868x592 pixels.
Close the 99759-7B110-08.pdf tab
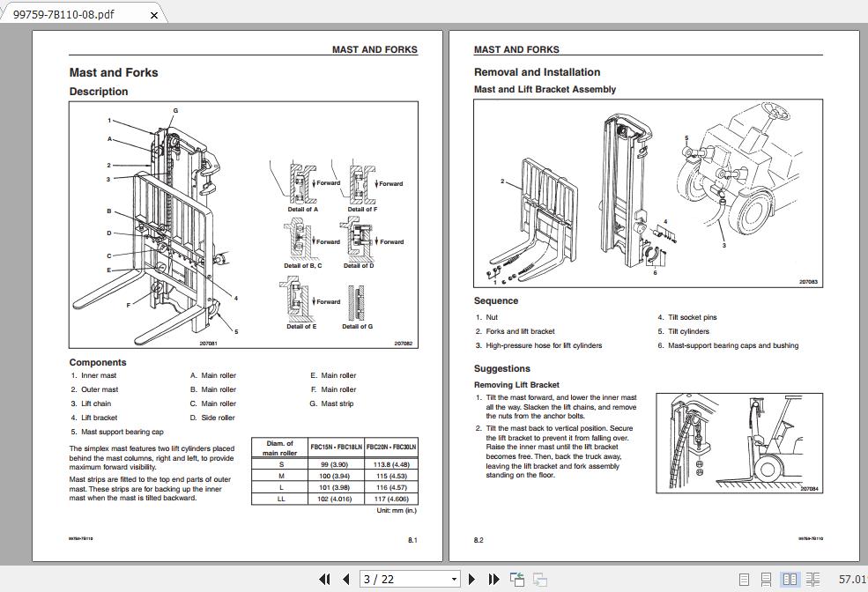pyautogui.click(x=153, y=15)
